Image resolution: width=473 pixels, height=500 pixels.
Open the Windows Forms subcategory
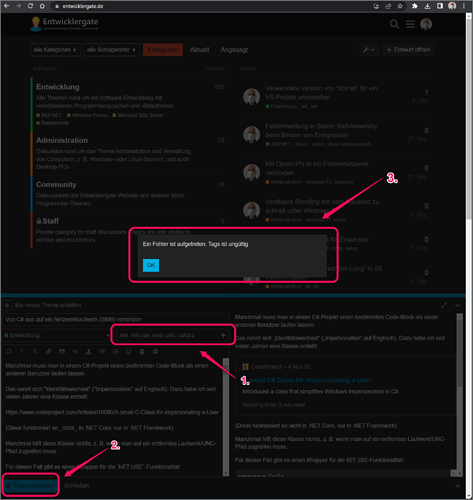87,115
